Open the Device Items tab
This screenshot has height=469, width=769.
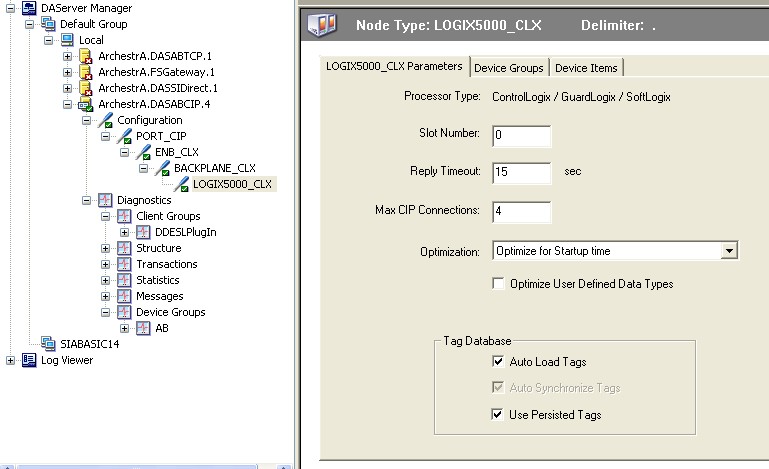[587, 67]
